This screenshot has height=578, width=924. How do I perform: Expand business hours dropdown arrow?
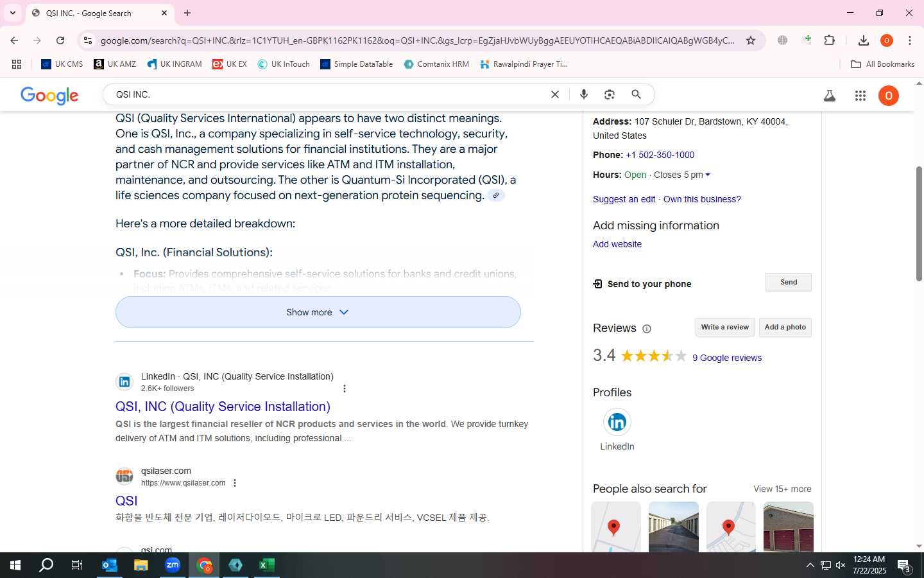708,175
